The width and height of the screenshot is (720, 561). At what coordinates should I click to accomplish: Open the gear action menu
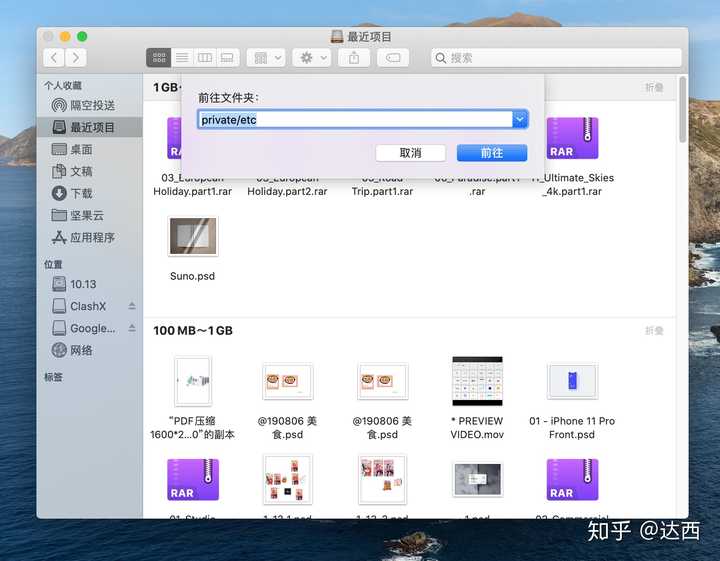(312, 58)
